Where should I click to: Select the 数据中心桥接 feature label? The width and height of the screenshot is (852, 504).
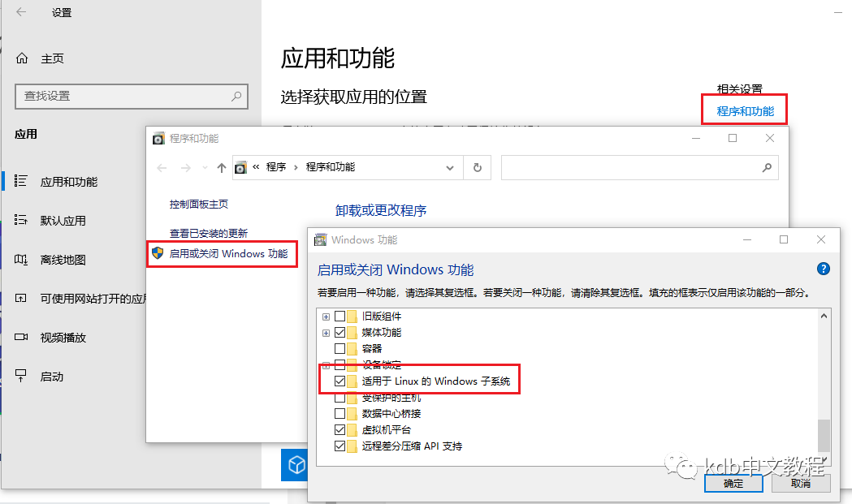tap(391, 414)
